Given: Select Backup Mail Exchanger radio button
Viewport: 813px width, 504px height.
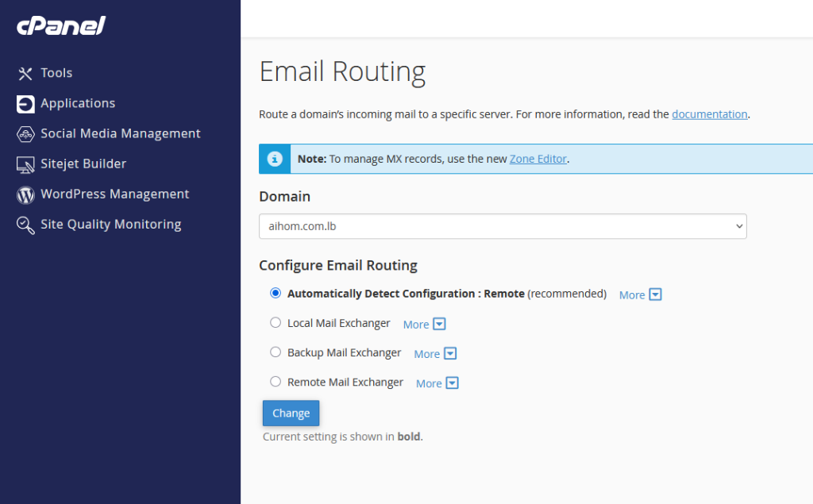Looking at the screenshot, I should tap(275, 352).
